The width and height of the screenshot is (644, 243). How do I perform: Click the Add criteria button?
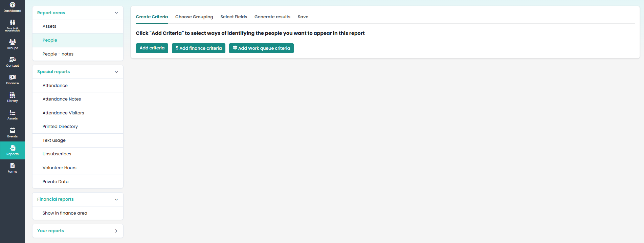(152, 48)
